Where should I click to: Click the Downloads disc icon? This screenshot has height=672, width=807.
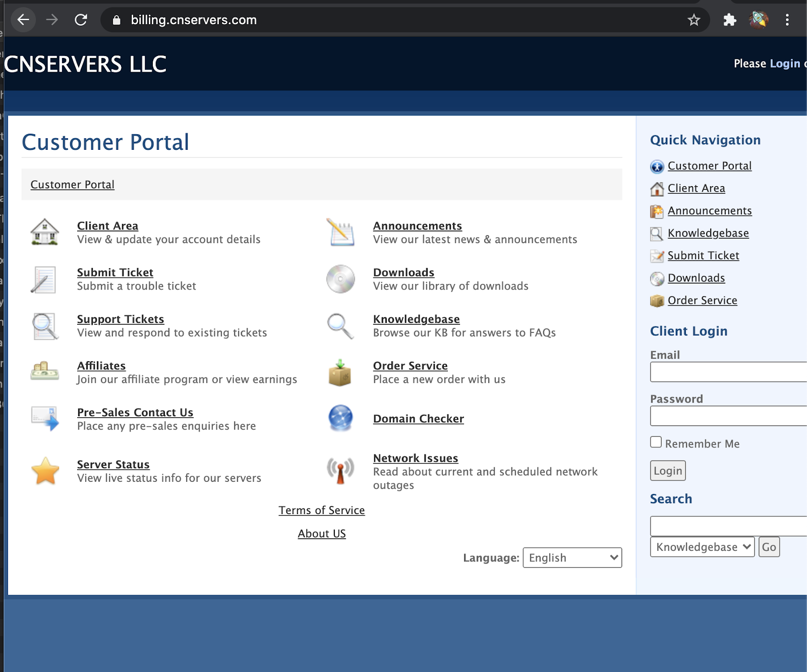(340, 279)
